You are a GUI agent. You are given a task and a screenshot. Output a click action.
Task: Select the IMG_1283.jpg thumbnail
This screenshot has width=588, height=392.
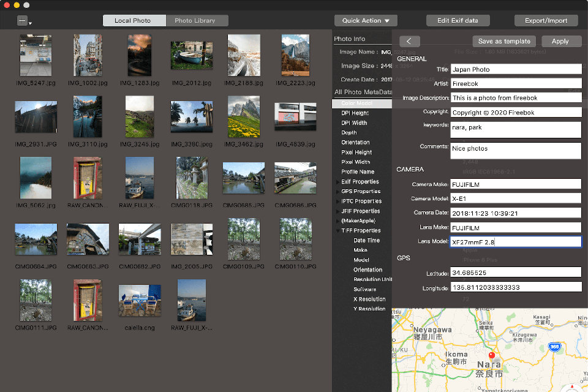coord(140,56)
